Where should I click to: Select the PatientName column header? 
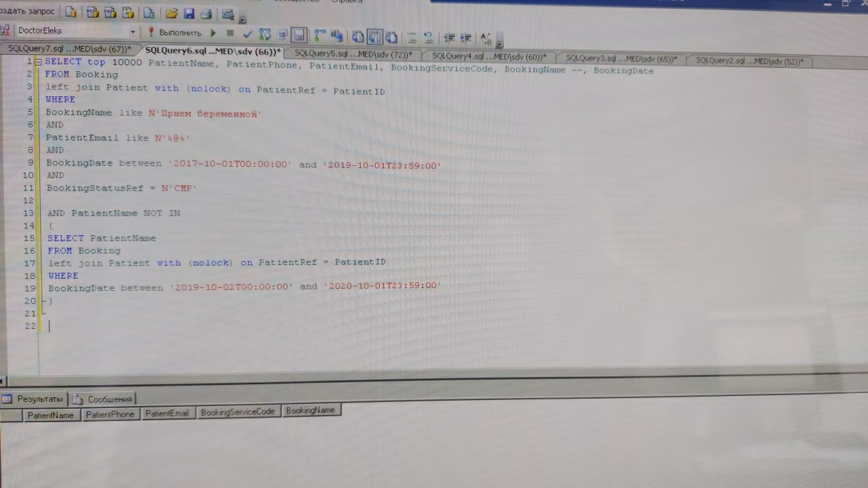click(51, 415)
